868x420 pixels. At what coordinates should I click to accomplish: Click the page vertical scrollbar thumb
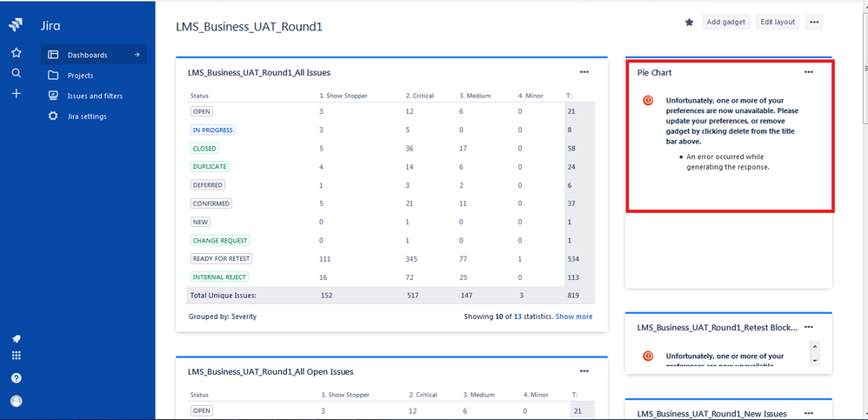click(x=865, y=68)
